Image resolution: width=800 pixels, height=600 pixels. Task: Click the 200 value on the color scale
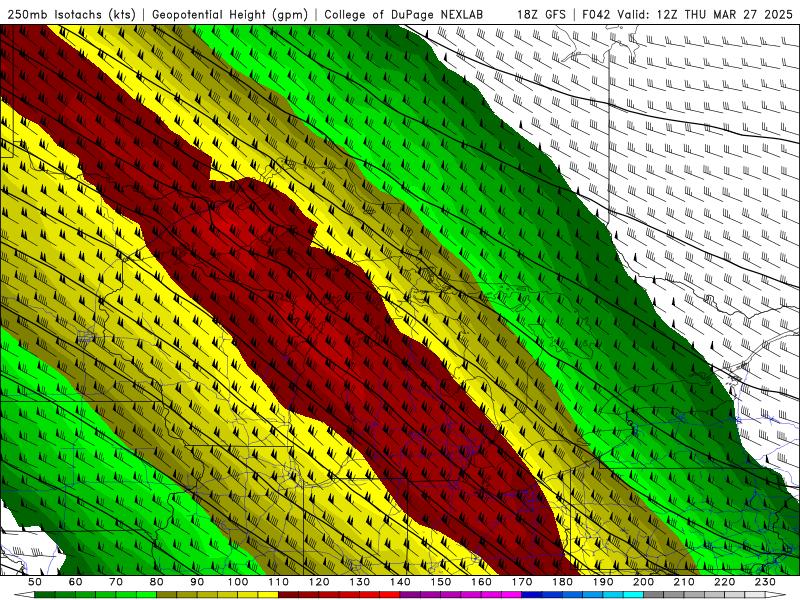tap(643, 582)
